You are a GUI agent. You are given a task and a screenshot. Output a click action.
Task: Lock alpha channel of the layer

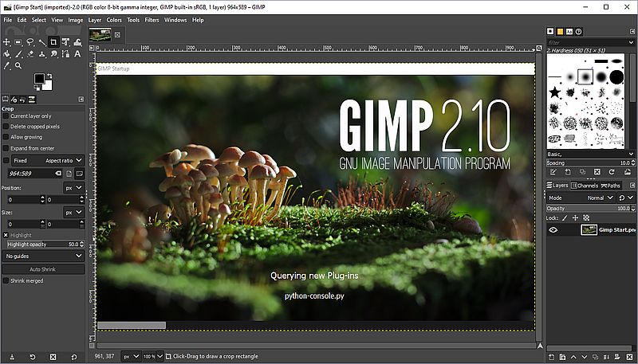click(x=586, y=218)
